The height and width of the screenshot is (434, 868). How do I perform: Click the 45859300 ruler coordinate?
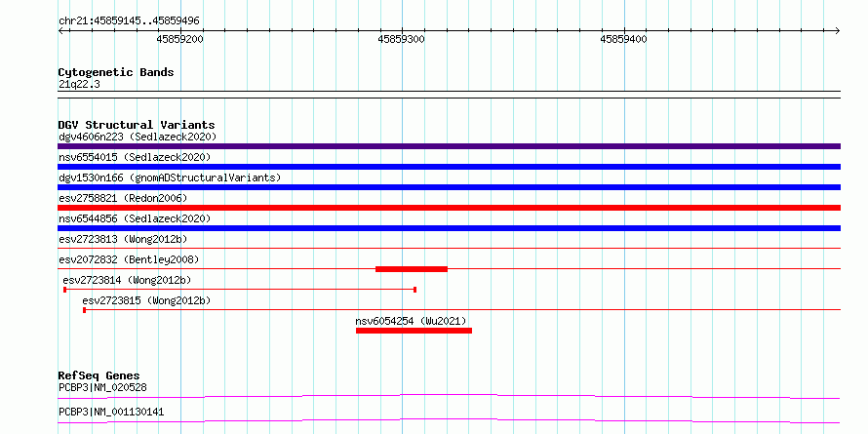tap(402, 39)
